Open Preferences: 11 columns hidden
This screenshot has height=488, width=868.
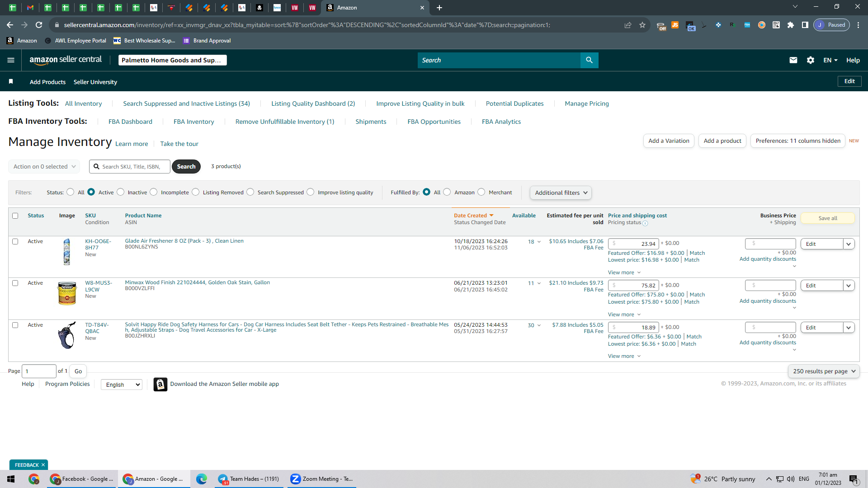(797, 141)
